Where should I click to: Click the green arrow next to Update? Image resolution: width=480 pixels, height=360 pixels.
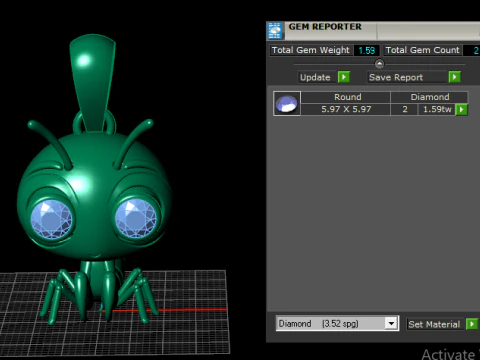click(x=344, y=77)
